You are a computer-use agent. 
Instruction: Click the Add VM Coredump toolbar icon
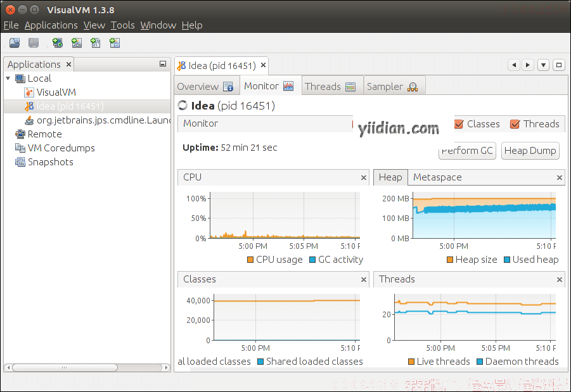[x=96, y=43]
